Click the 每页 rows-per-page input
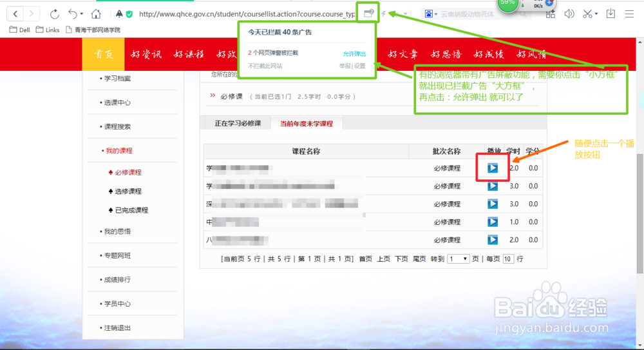The width and height of the screenshot is (644, 350). (508, 258)
